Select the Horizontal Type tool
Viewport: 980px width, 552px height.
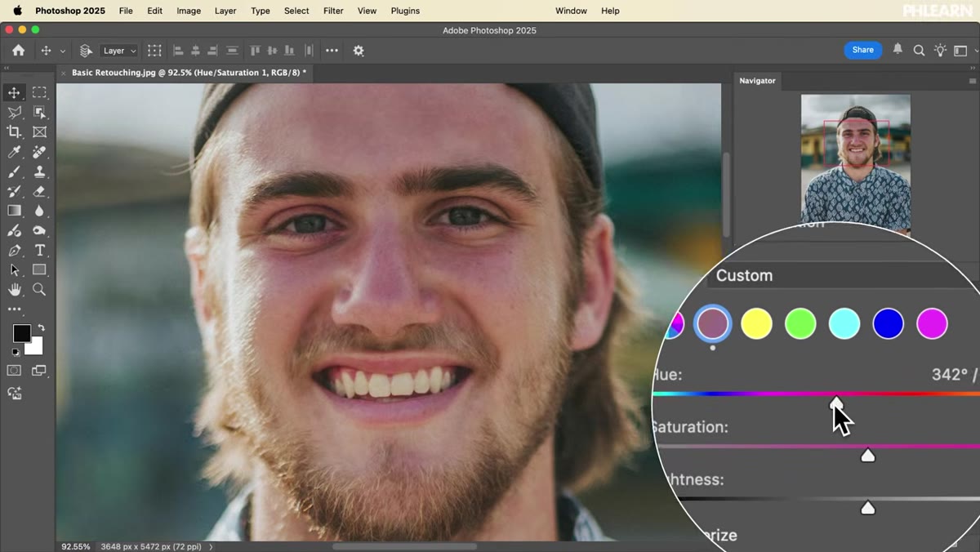pyautogui.click(x=39, y=250)
